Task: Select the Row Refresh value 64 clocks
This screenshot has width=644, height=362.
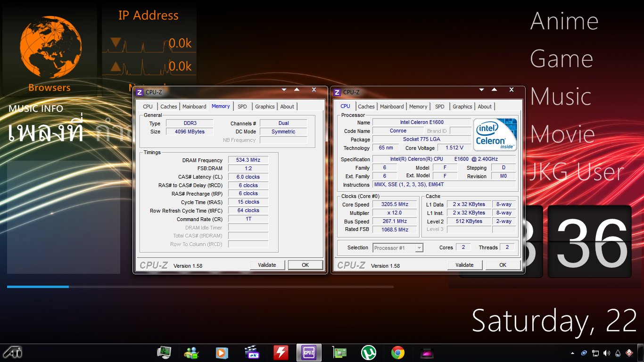Action: click(248, 211)
